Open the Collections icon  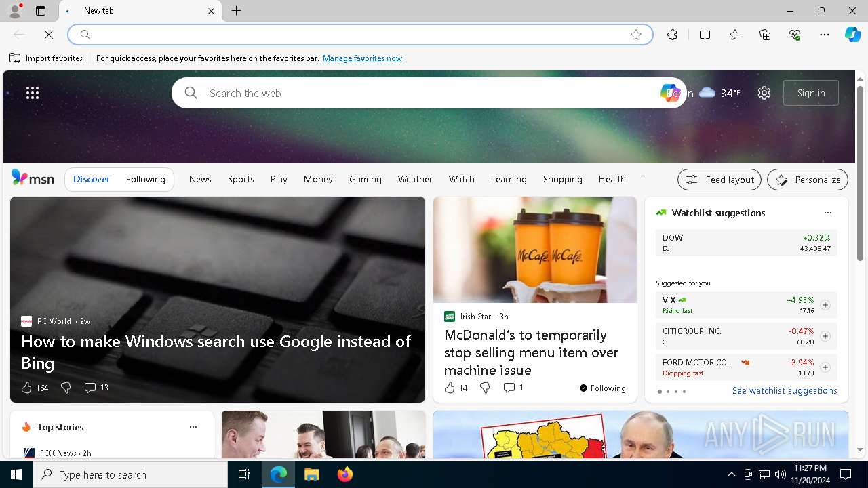coord(765,35)
